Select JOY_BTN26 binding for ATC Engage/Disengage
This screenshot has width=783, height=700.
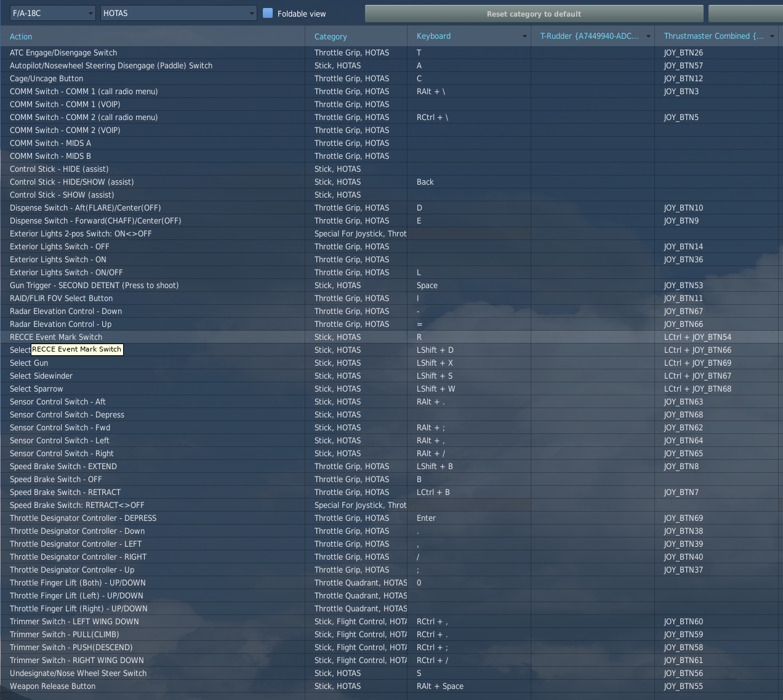click(683, 53)
